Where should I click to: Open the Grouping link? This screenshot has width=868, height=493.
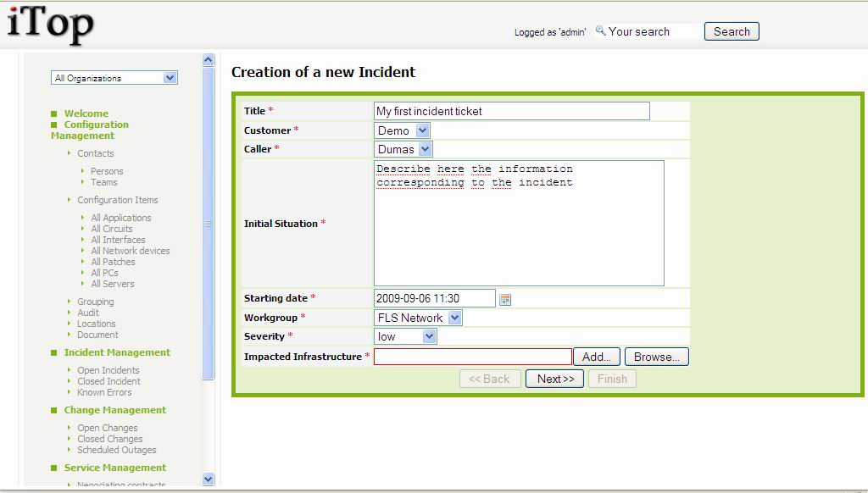coord(95,302)
